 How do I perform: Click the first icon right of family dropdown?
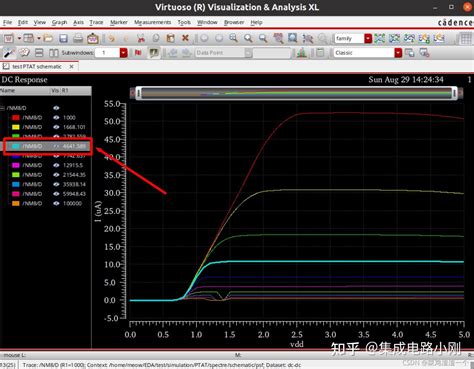379,38
